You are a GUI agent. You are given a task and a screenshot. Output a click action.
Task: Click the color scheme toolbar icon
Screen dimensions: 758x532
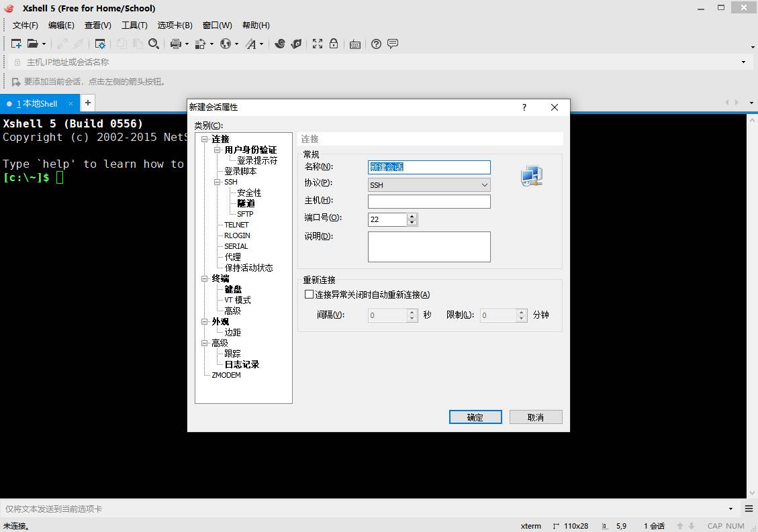coord(200,44)
